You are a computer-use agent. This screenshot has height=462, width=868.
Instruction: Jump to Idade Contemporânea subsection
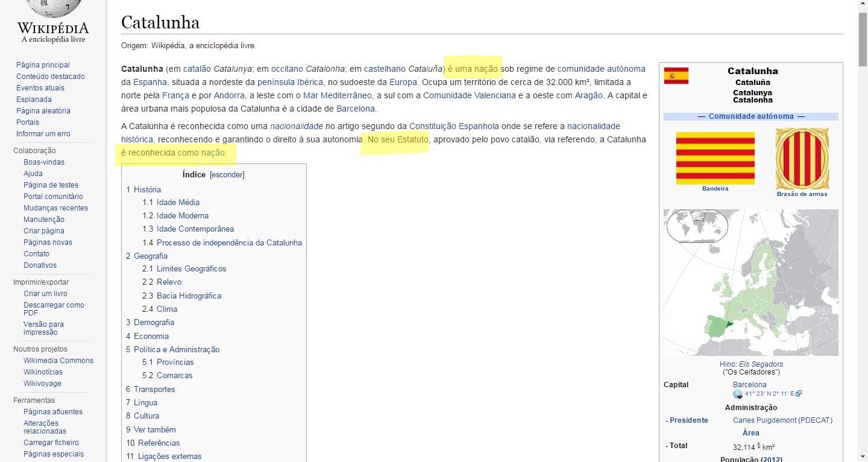pos(195,229)
